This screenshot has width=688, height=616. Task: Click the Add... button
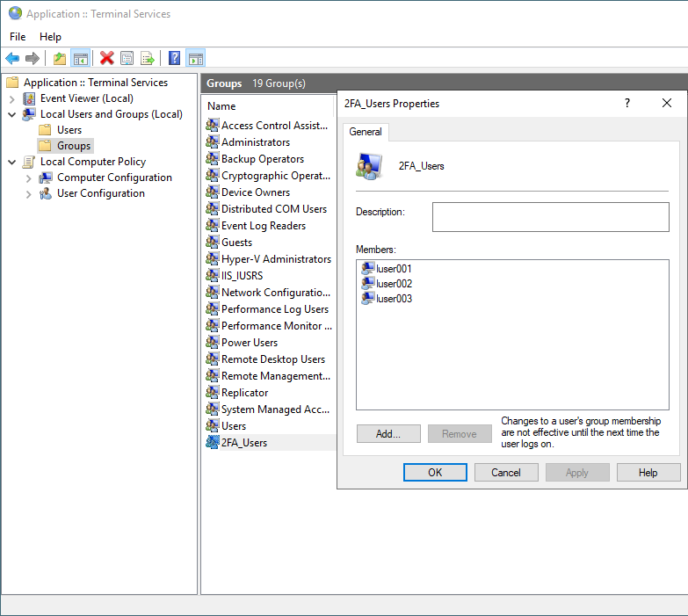click(x=387, y=434)
